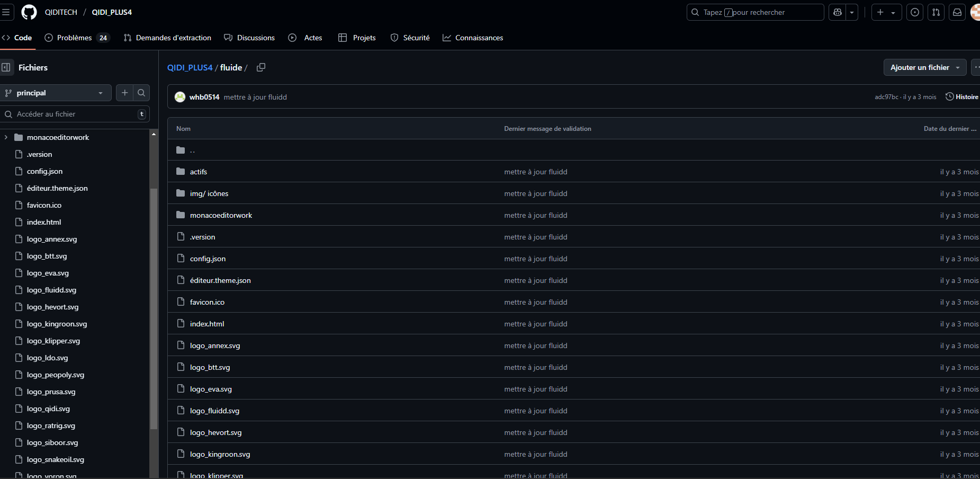The width and height of the screenshot is (980, 479).
Task: Open the principal branch selector
Action: [x=55, y=93]
